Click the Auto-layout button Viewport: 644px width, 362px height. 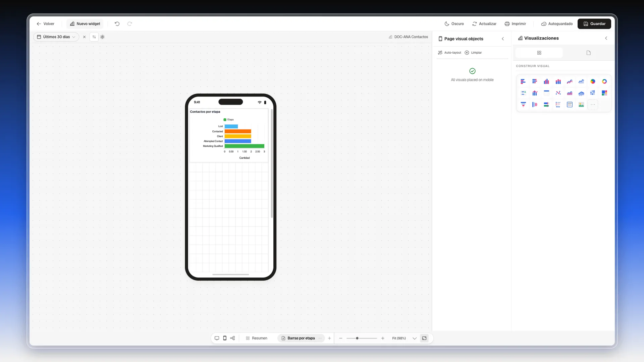tap(449, 53)
